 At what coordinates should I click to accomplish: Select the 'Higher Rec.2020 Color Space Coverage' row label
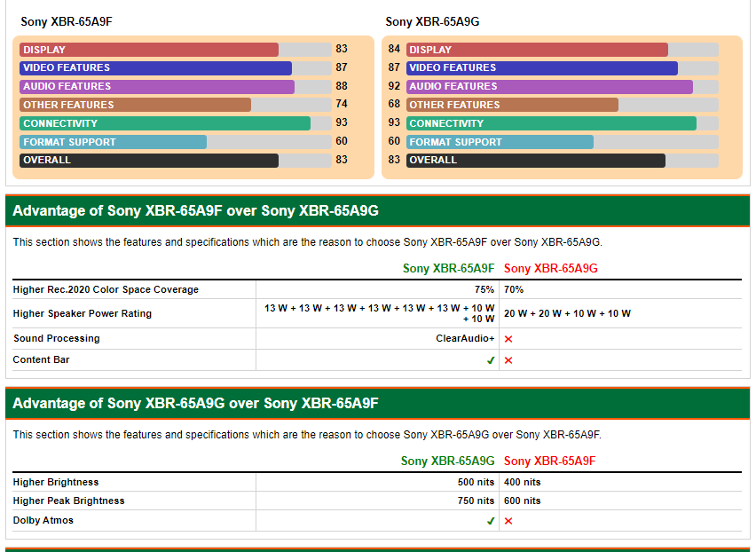click(x=106, y=289)
